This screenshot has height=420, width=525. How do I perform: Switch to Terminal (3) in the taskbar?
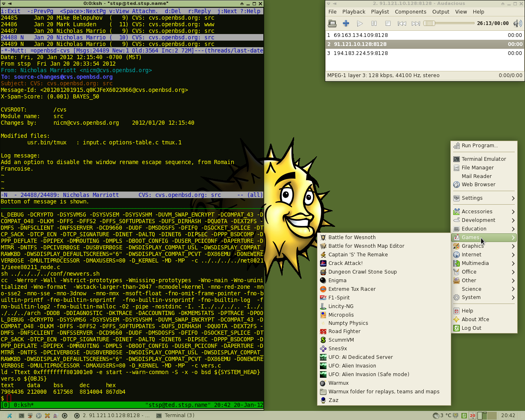[176, 415]
